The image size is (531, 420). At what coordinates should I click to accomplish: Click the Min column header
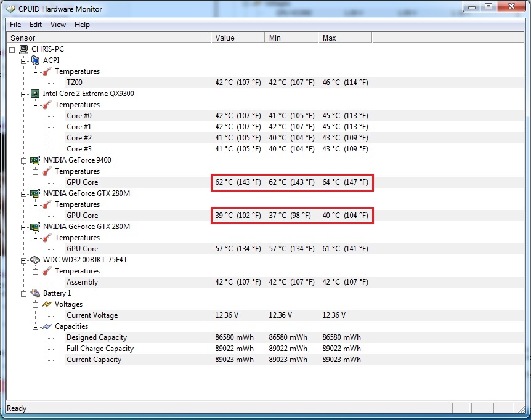pos(291,38)
